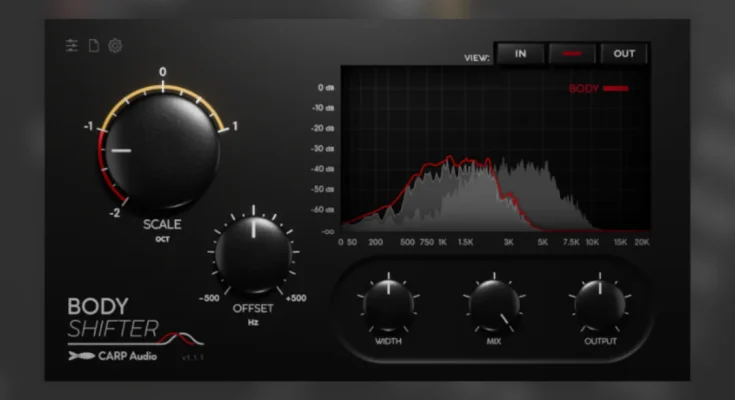The width and height of the screenshot is (735, 400).
Task: Click the Body Shifter curve logo
Action: [x=180, y=336]
